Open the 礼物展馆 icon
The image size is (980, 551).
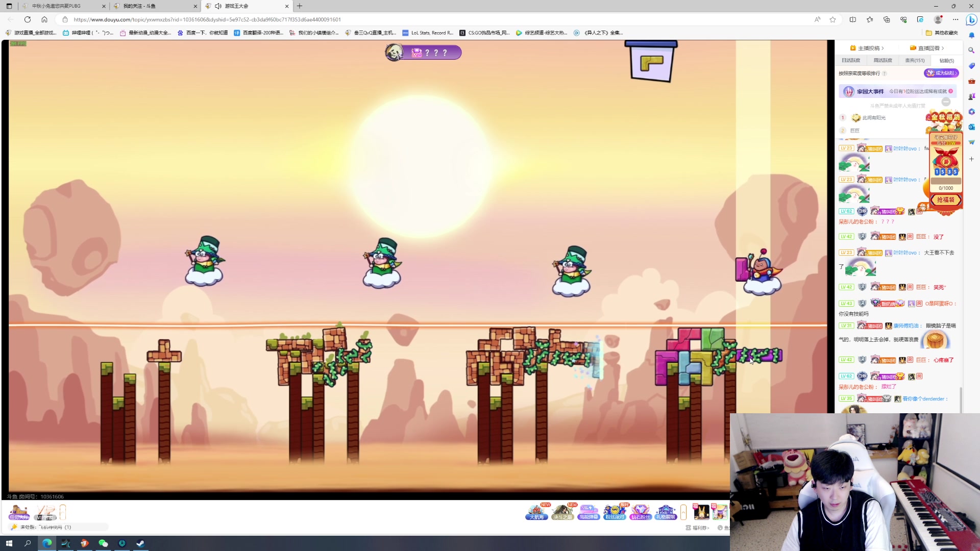pyautogui.click(x=666, y=512)
